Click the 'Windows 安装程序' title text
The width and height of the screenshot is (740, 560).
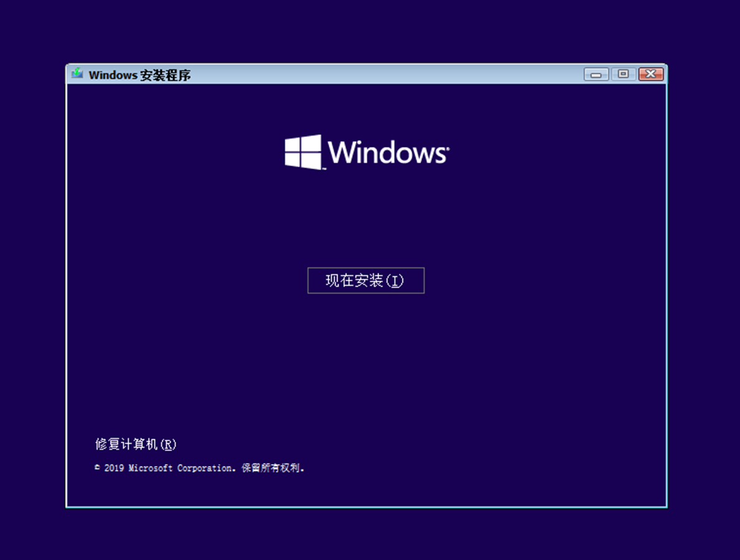(x=139, y=75)
